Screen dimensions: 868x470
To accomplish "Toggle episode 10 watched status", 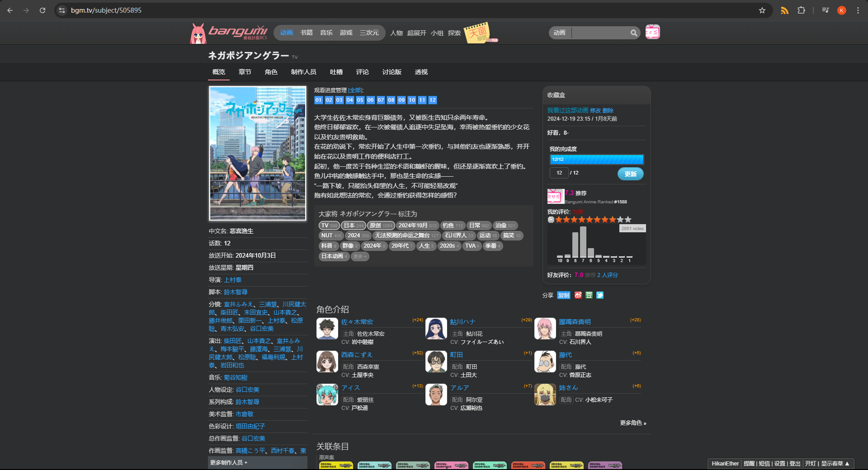I will click(x=412, y=100).
